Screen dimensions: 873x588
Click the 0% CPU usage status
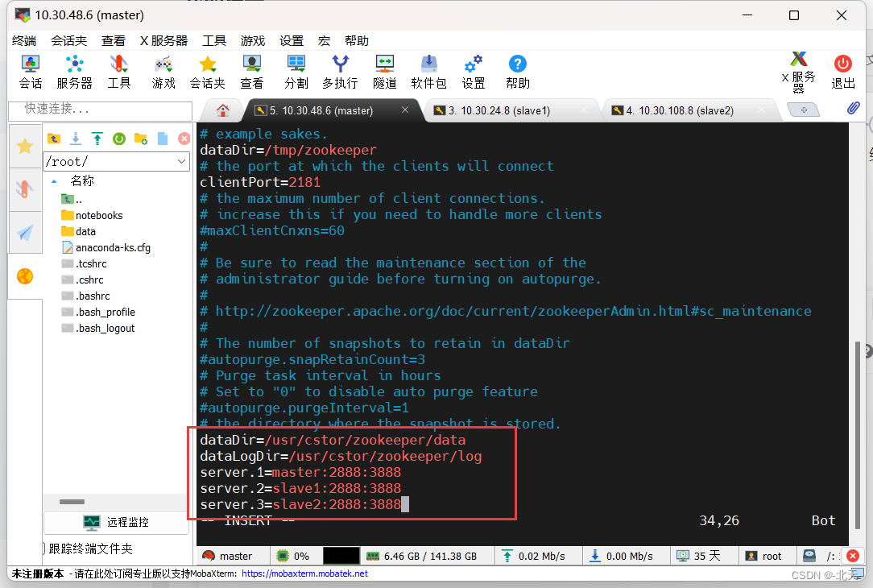click(x=293, y=556)
